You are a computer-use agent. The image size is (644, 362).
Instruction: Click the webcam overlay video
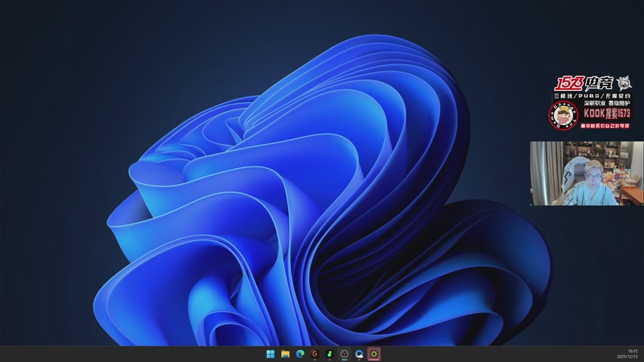coord(587,174)
